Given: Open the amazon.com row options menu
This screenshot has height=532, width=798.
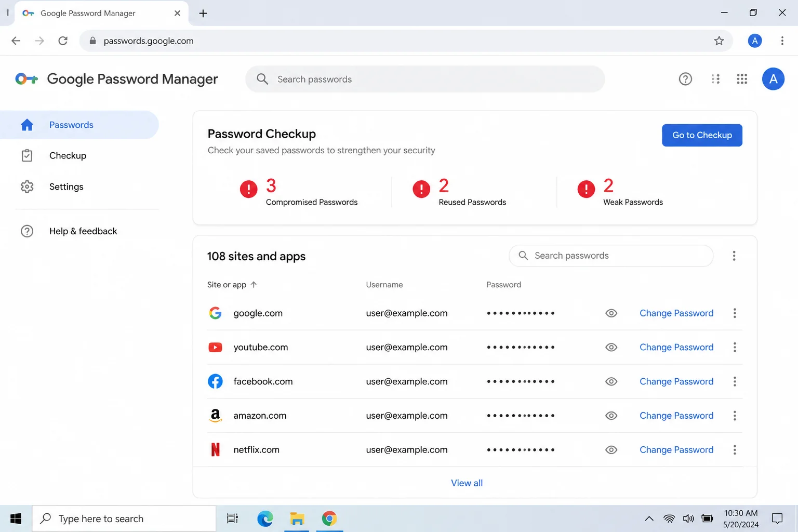Looking at the screenshot, I should pyautogui.click(x=735, y=416).
